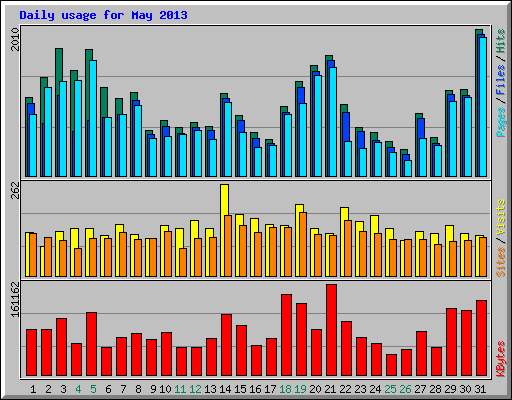Click the Files legend label
This screenshot has width=512, height=400.
click(x=500, y=80)
